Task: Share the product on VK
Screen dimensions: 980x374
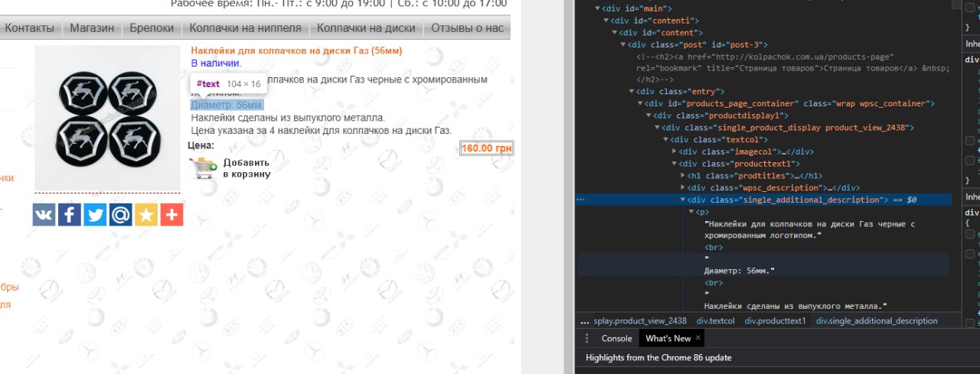Action: [44, 215]
